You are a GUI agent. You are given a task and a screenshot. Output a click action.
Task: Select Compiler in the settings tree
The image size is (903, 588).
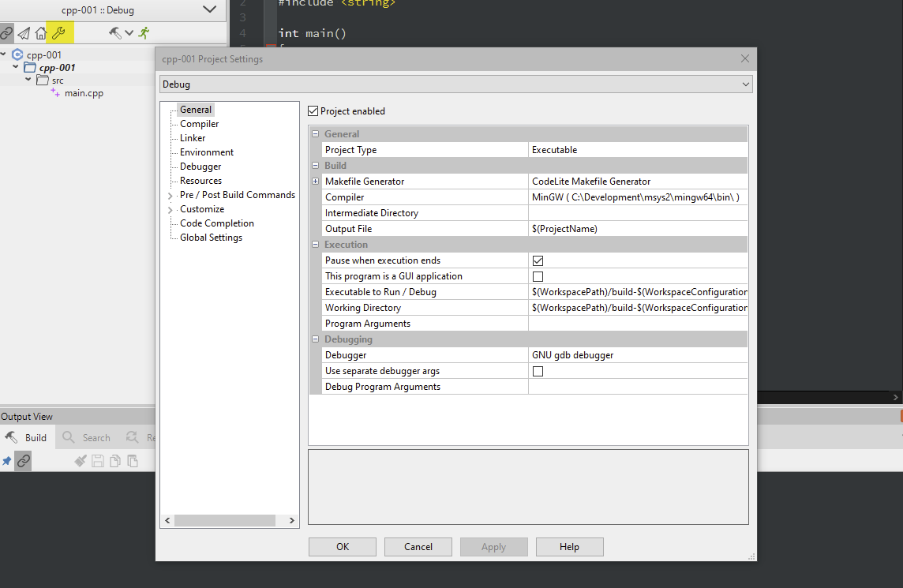click(x=199, y=124)
